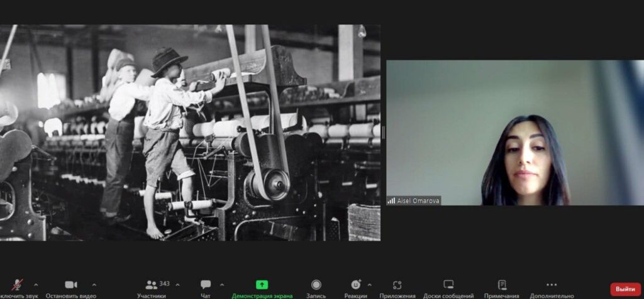644x299 pixels.
Task: Click the red Выйти leave button
Action: pyautogui.click(x=625, y=289)
